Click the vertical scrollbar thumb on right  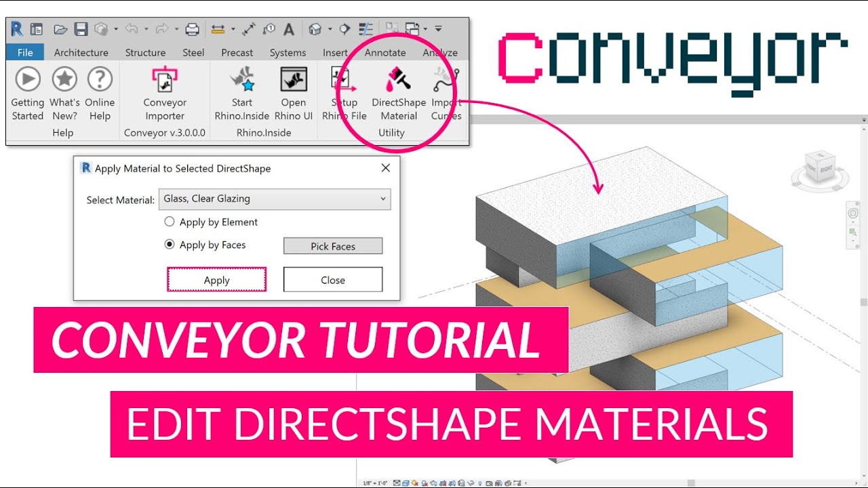864,302
